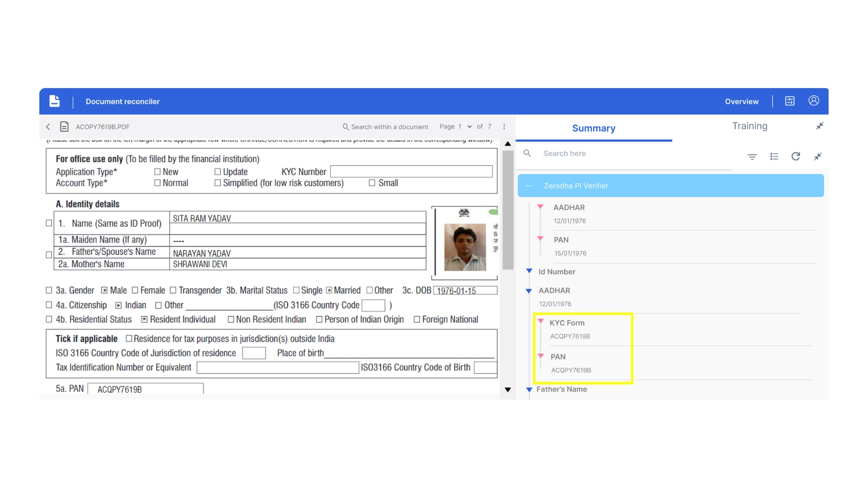This screenshot has width=868, height=488.
Task: Open the user profile icon
Action: point(813,101)
